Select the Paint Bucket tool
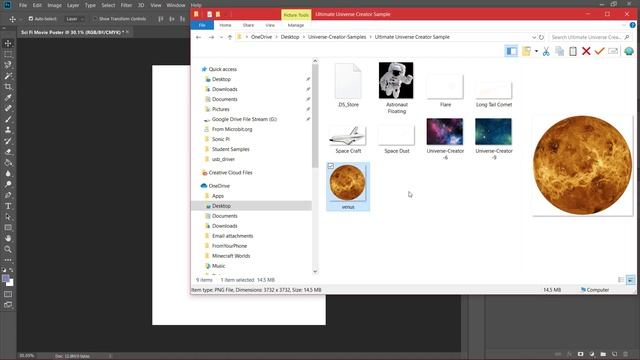640x360 pixels. pyautogui.click(x=8, y=162)
